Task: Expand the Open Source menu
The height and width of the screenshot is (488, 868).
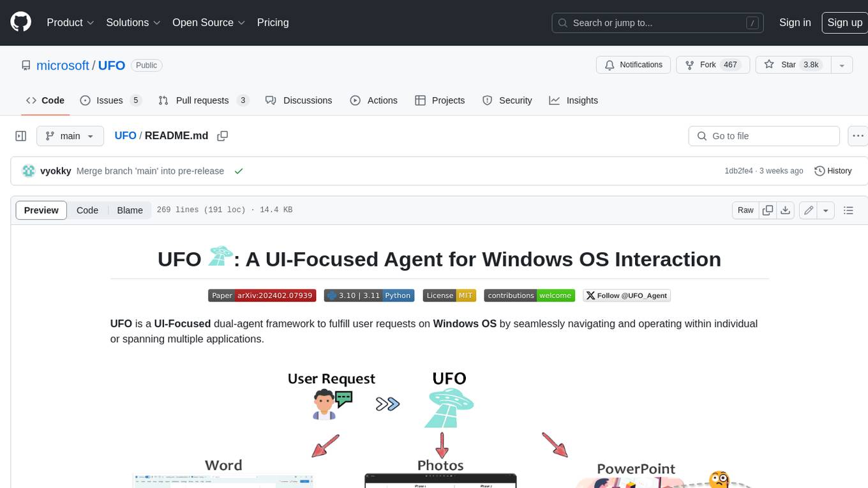Action: click(x=209, y=22)
